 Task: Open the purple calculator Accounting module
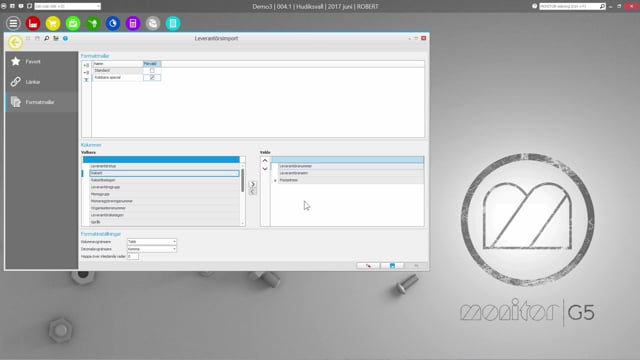[133, 23]
